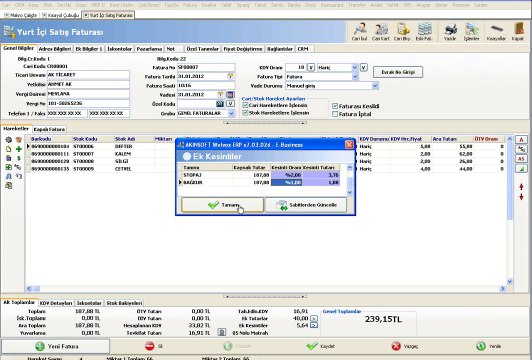Switch to the Fiyat Değiştirme tab
This screenshot has height=360, width=532.
coord(243,49)
